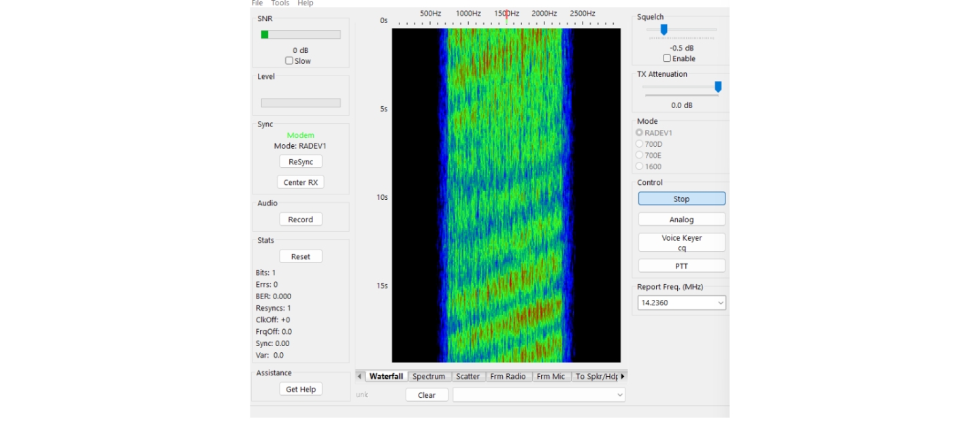Switch to the Frm Radio tab
Viewport: 980px width, 425px height.
508,376
